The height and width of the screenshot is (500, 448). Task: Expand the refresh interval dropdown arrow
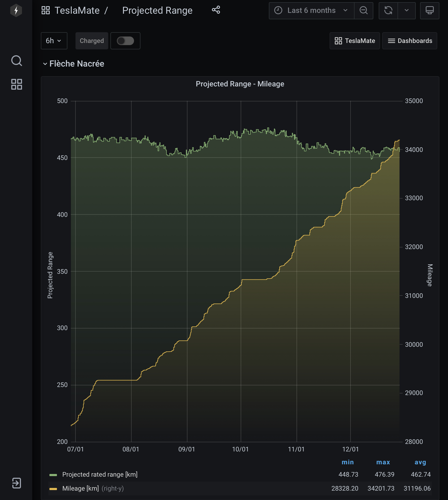click(407, 10)
